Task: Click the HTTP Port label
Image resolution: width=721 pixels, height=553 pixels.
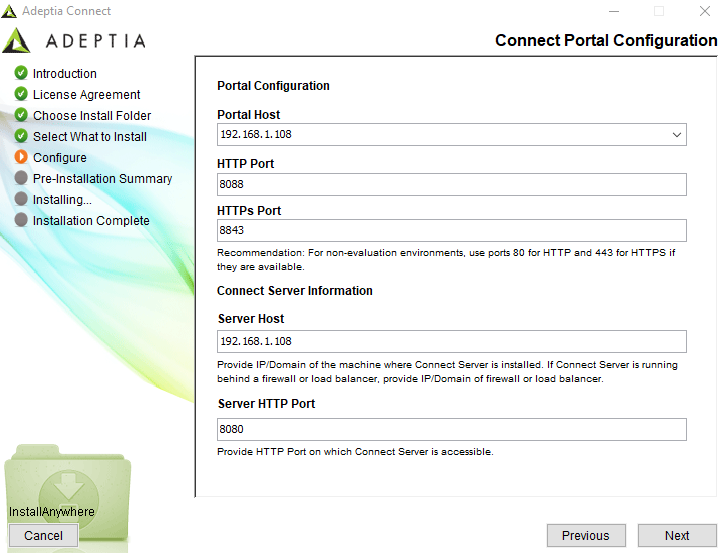Action: 246,164
